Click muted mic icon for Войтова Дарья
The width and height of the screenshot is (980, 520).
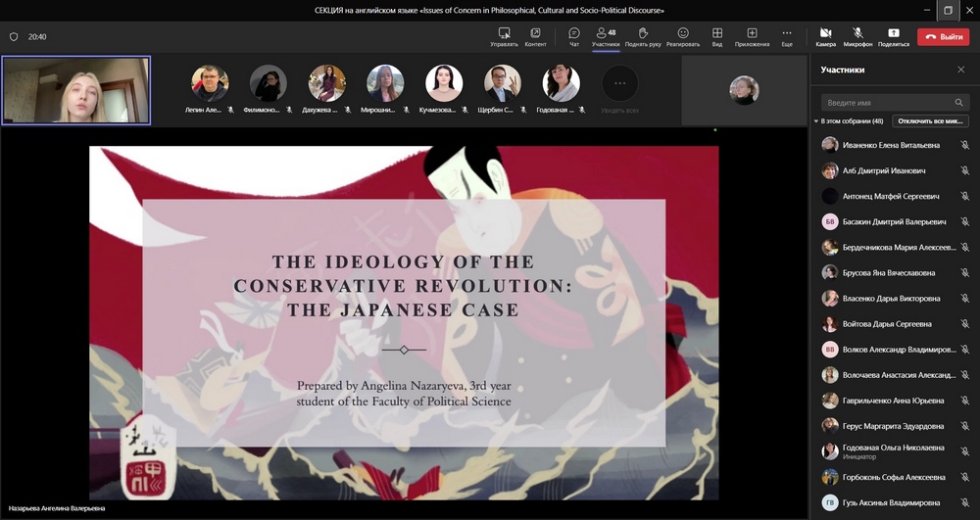(965, 324)
